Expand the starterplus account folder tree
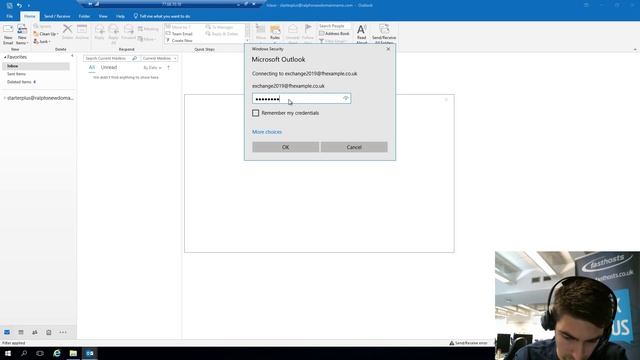Viewport: 640px width, 360px height. (5, 98)
